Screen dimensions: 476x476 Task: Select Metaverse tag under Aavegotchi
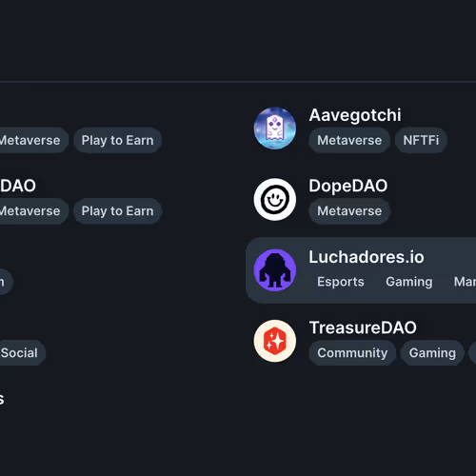(349, 140)
